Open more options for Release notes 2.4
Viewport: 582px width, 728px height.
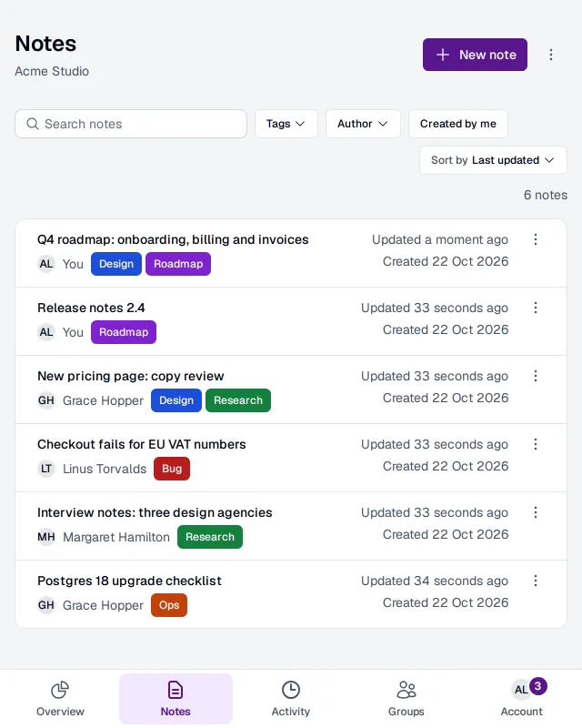click(536, 308)
